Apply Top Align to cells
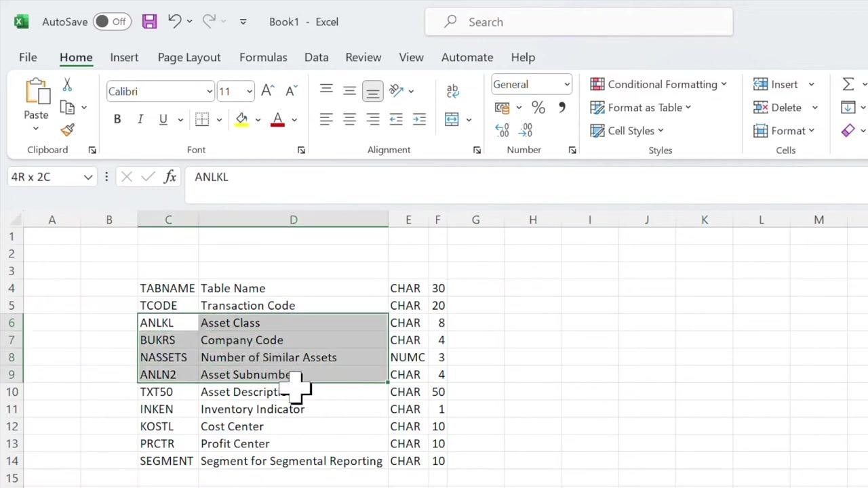 coord(326,90)
